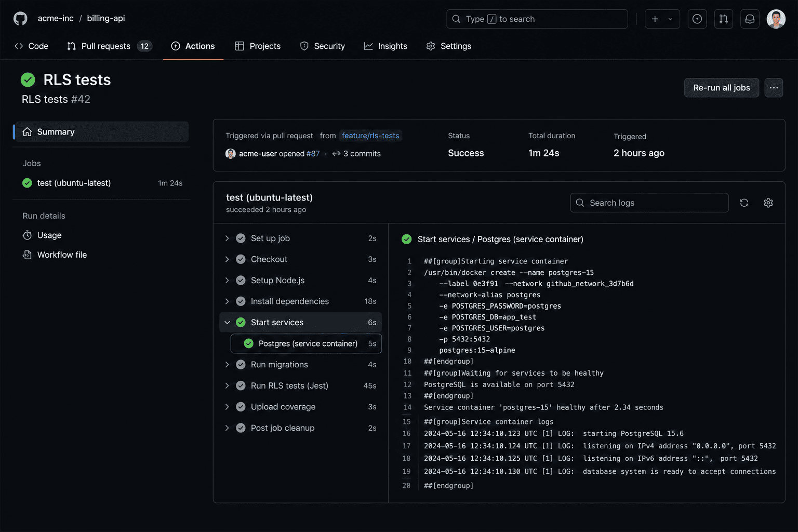This screenshot has height=532, width=798.
Task: Open the Insights tab
Action: (385, 46)
